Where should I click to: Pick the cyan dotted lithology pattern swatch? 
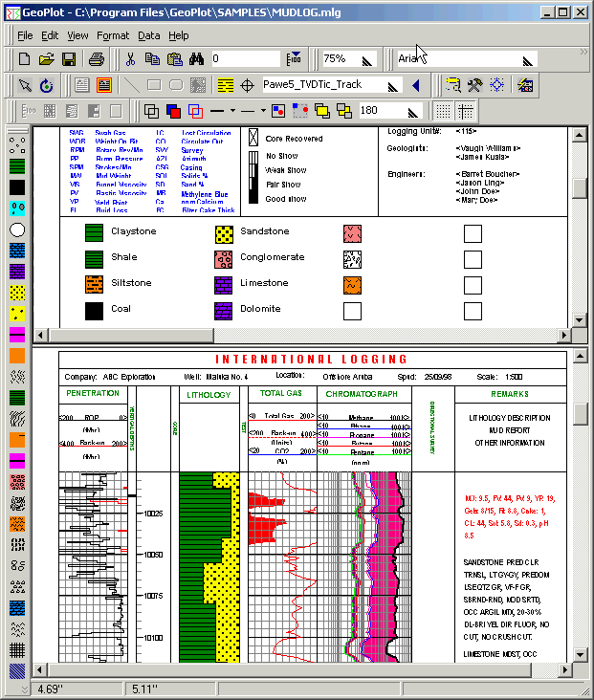(17, 208)
